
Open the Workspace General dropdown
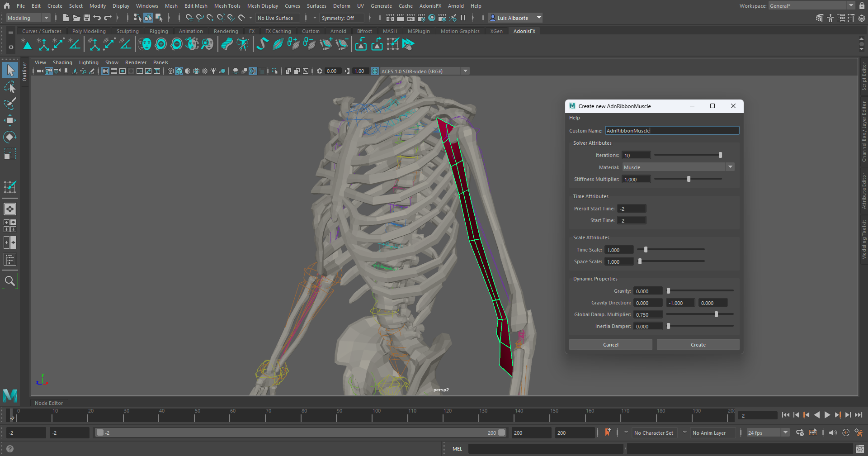coord(811,5)
